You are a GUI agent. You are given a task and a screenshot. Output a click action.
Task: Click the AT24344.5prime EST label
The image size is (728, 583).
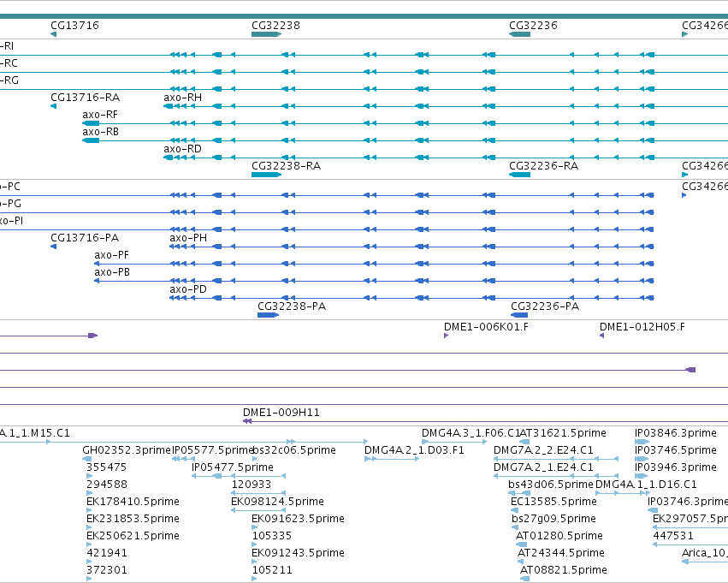(x=561, y=554)
